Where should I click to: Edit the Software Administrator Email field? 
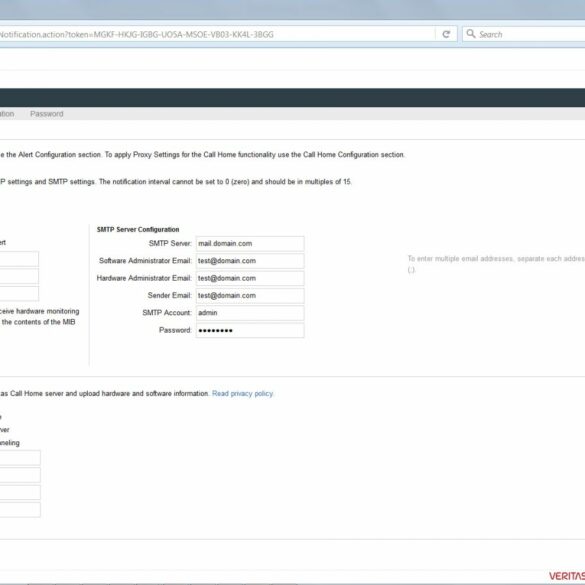click(x=250, y=261)
